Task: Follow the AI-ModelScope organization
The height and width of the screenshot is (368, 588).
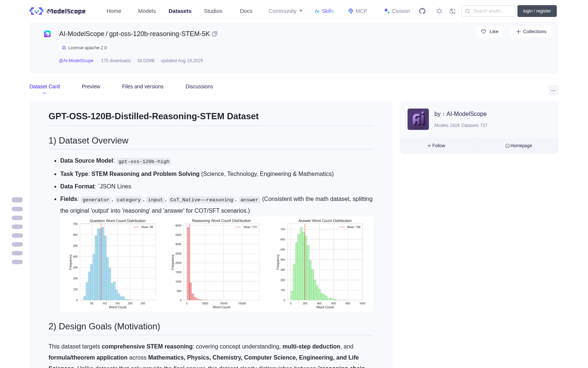Action: pyautogui.click(x=436, y=146)
